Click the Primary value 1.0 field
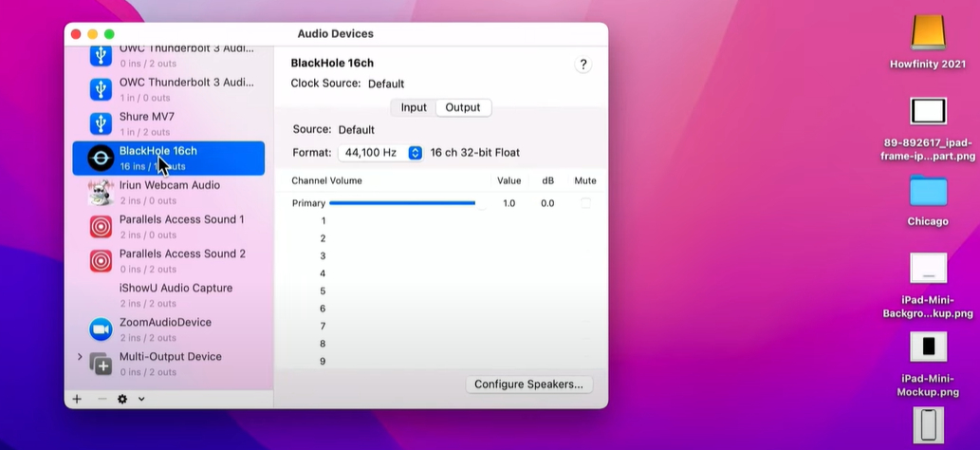980x450 pixels. click(509, 203)
